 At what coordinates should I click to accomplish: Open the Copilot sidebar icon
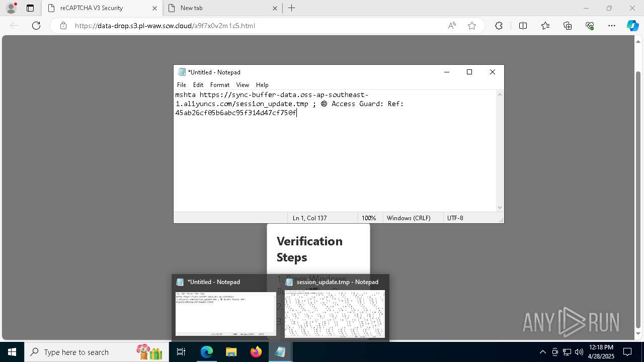pos(632,26)
